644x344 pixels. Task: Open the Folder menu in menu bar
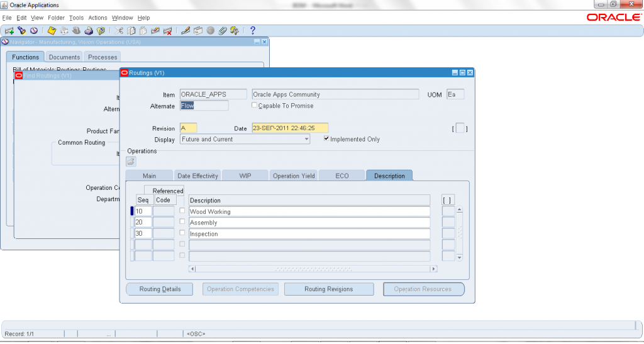click(x=56, y=18)
